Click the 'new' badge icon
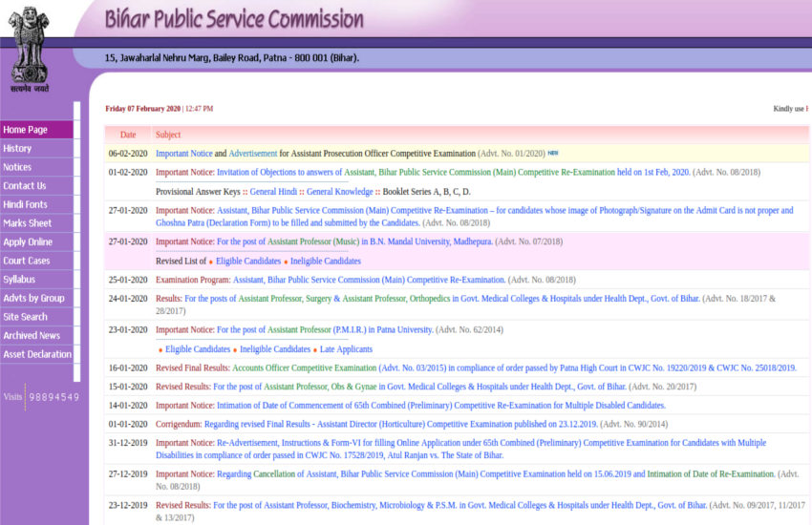The height and width of the screenshot is (525, 812). coord(553,153)
